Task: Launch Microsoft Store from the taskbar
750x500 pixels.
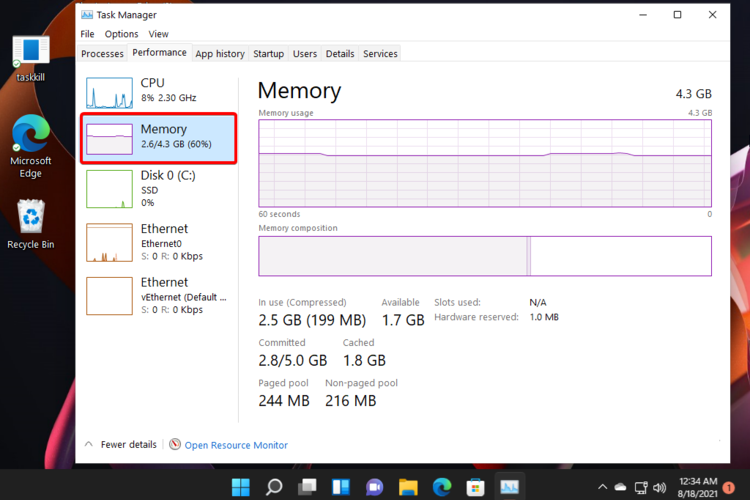Action: 476,487
